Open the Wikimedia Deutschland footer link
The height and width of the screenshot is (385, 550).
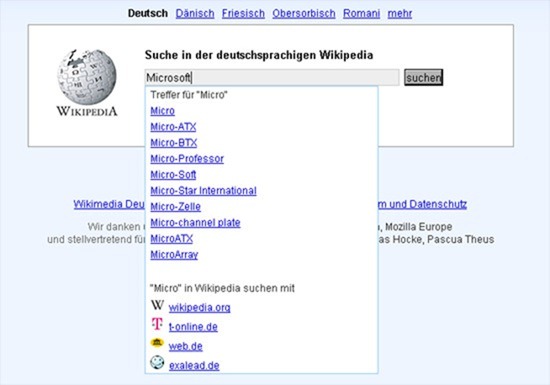click(109, 204)
